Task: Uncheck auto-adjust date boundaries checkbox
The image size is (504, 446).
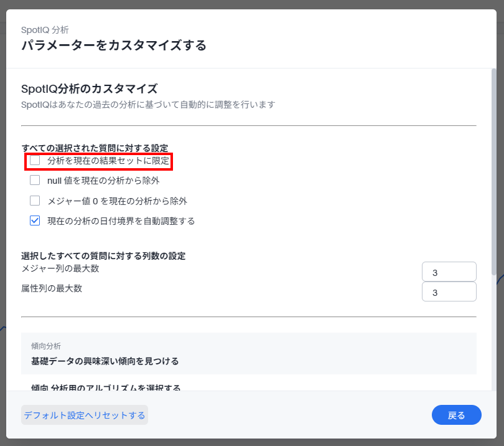Action: tap(35, 221)
